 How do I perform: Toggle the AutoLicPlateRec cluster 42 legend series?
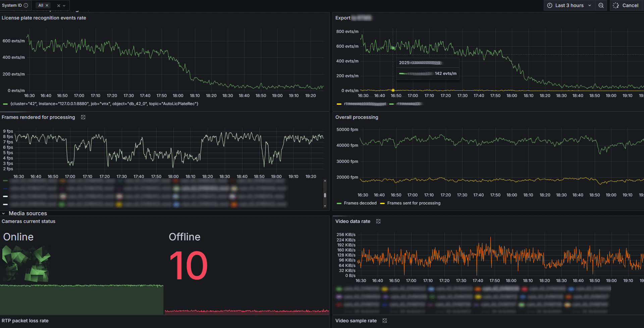[x=104, y=104]
